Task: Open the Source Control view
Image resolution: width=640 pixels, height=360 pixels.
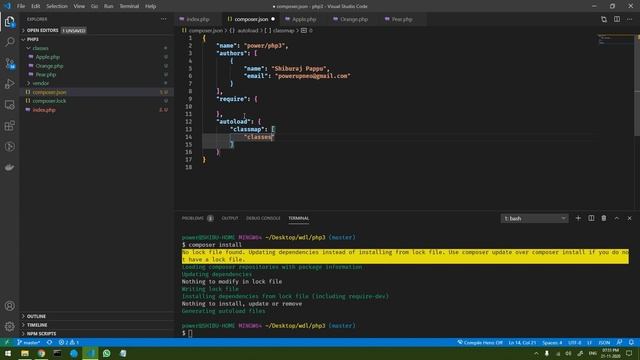Action: [9, 63]
